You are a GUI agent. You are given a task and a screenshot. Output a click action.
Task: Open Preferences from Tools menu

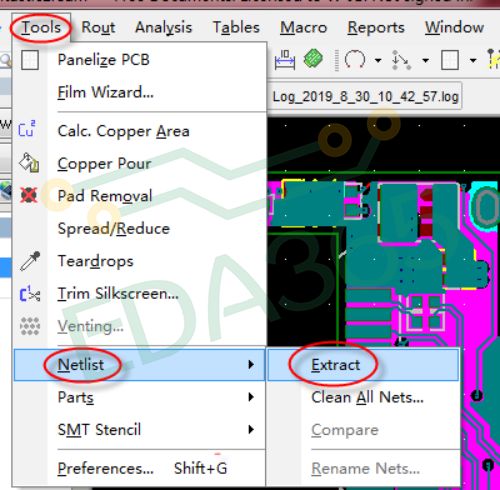point(139,468)
